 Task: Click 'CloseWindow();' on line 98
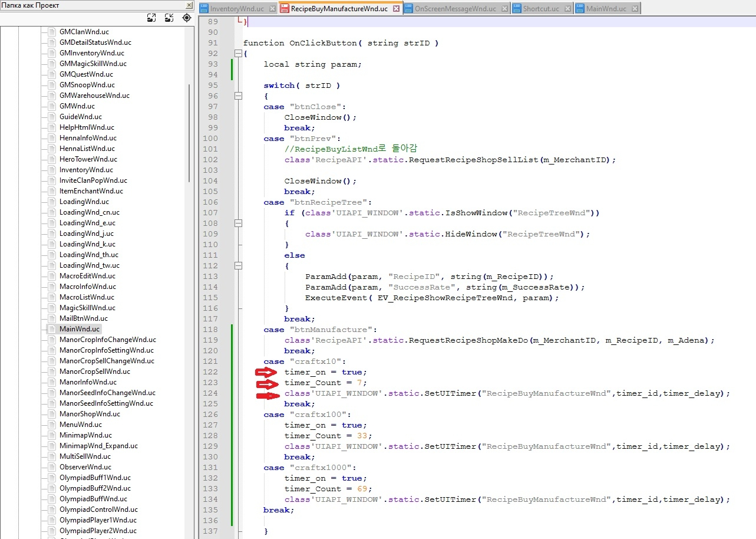pos(321,117)
